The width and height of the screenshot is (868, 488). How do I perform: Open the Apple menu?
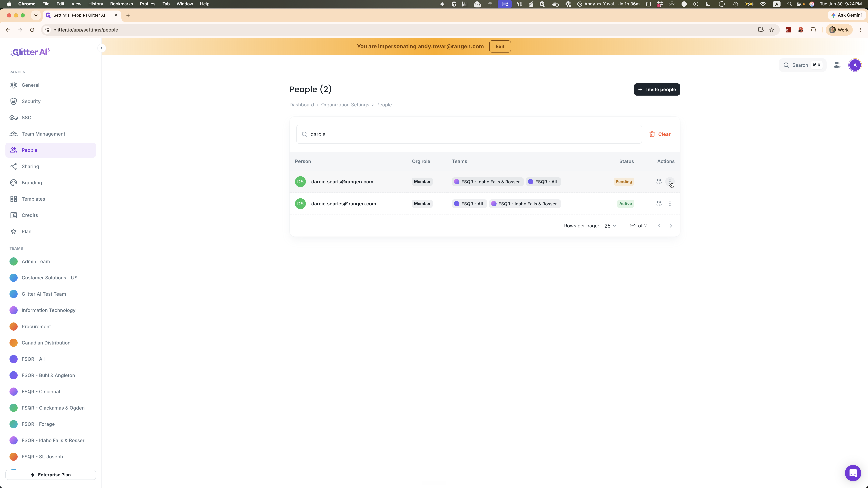(x=9, y=4)
